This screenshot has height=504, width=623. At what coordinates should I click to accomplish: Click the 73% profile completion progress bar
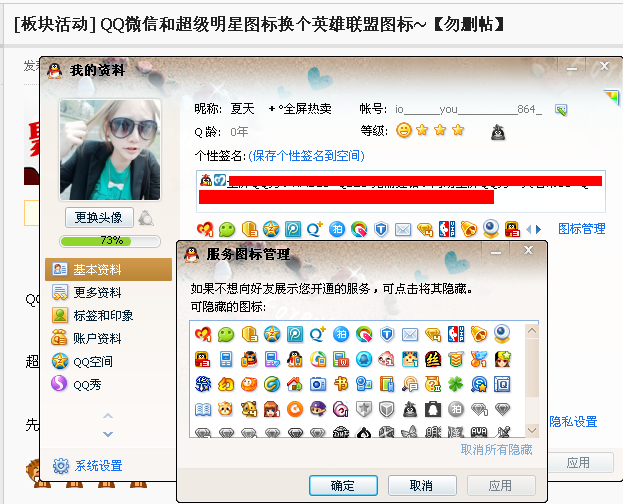coord(110,241)
